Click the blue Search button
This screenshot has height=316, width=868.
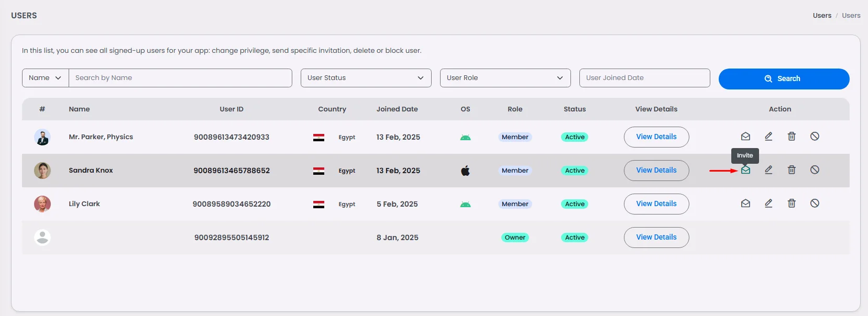pyautogui.click(x=784, y=79)
